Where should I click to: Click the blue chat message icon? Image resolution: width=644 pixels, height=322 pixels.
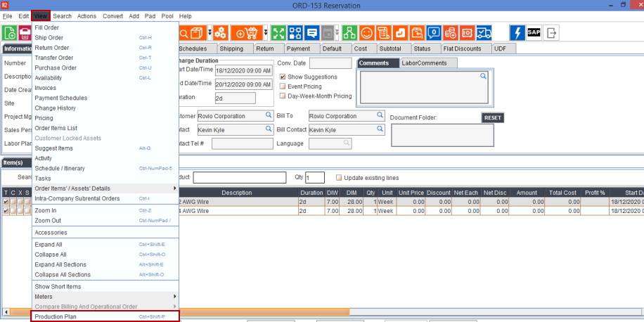[x=311, y=33]
